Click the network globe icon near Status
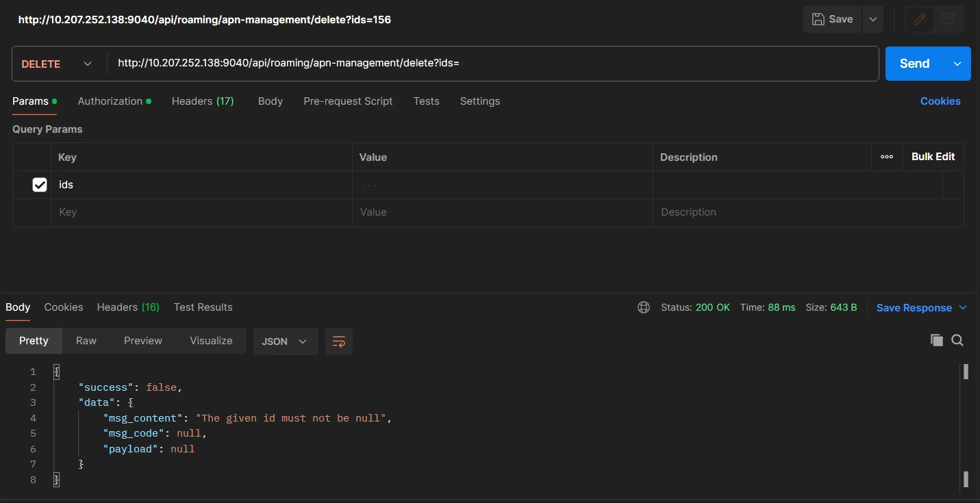This screenshot has width=980, height=503. coord(644,307)
